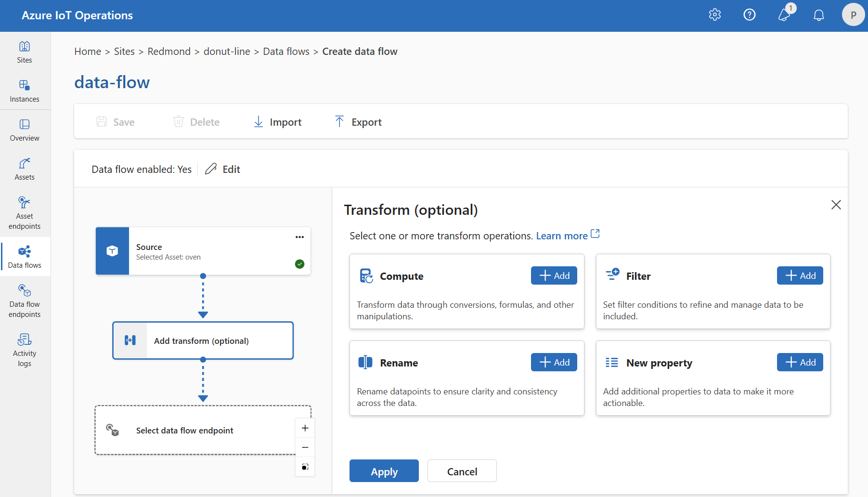Open the Settings gear icon
The image size is (868, 497).
tap(715, 15)
